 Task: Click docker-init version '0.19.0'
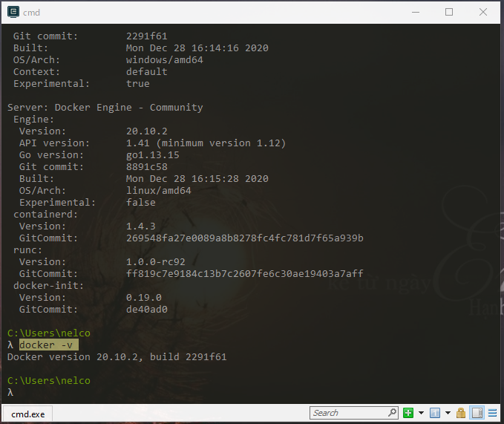point(144,297)
